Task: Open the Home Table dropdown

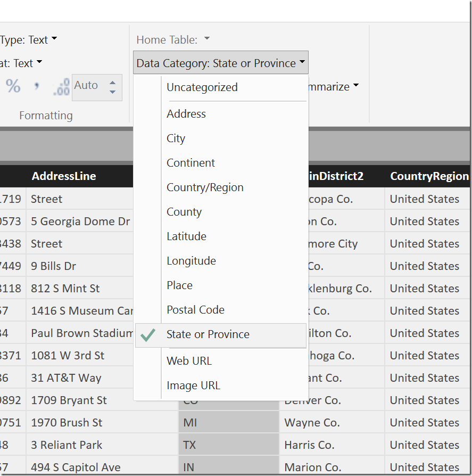Action: coord(173,39)
